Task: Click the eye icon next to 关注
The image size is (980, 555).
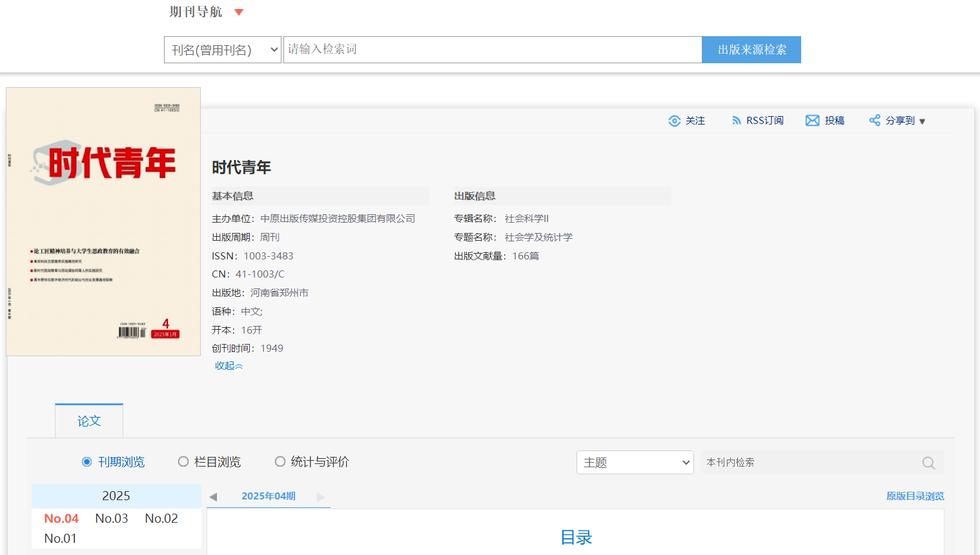Action: [674, 121]
